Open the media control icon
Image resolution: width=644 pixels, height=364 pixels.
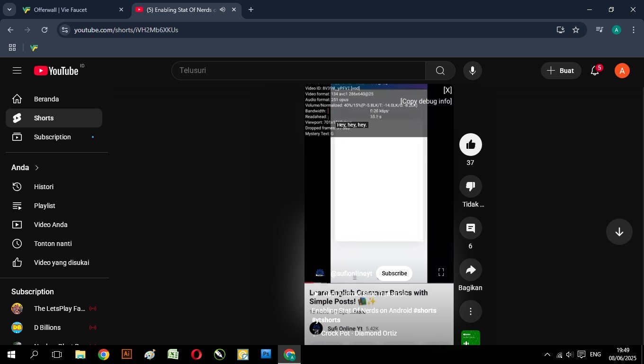point(599,30)
